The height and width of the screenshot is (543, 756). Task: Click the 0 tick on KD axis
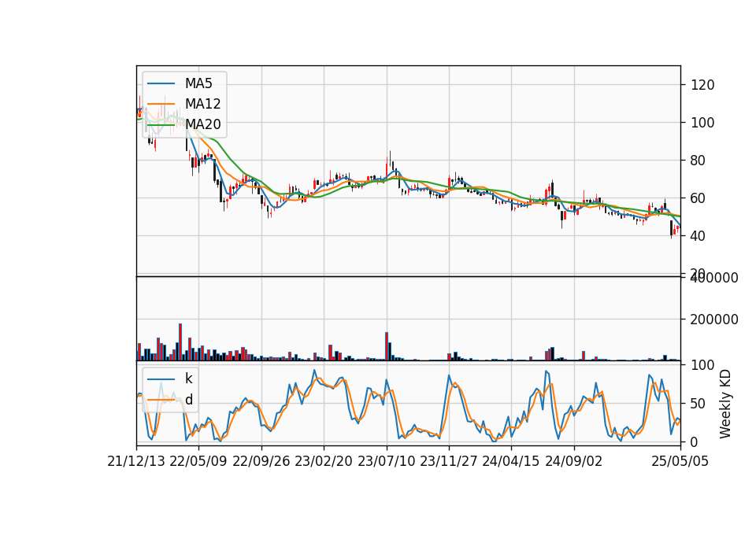pyautogui.click(x=695, y=441)
